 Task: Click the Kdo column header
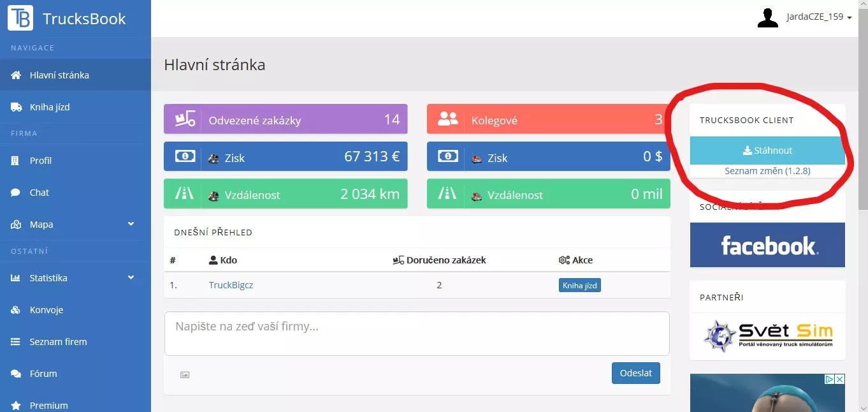pos(223,260)
